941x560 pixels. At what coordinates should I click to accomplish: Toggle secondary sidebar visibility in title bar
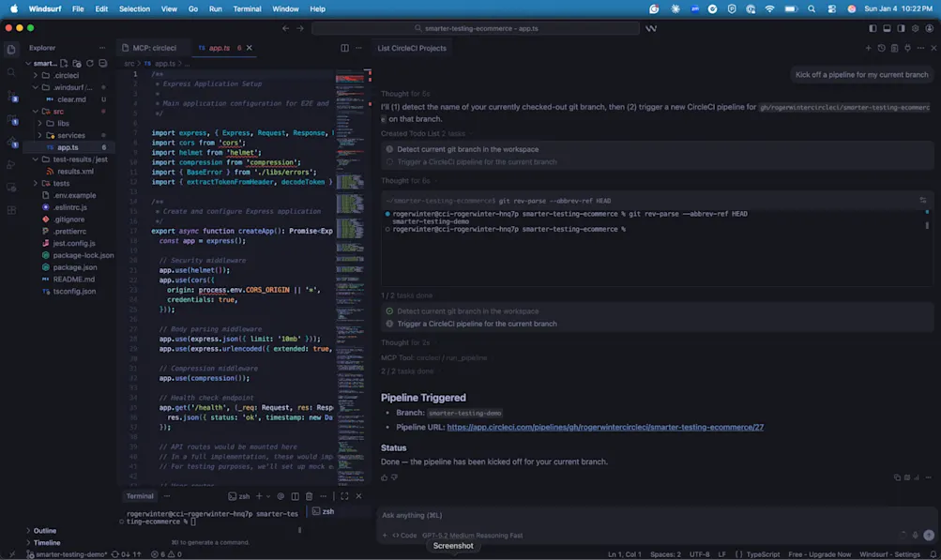coord(901,28)
